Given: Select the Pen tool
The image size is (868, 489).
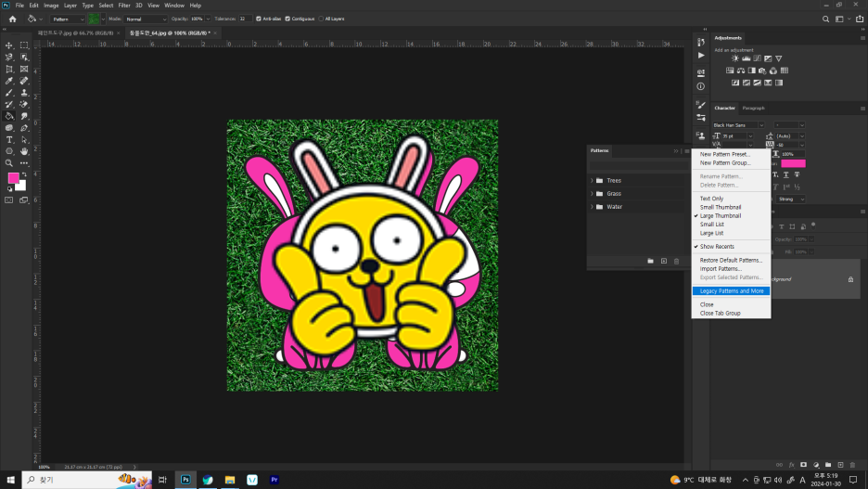Looking at the screenshot, I should click(24, 128).
